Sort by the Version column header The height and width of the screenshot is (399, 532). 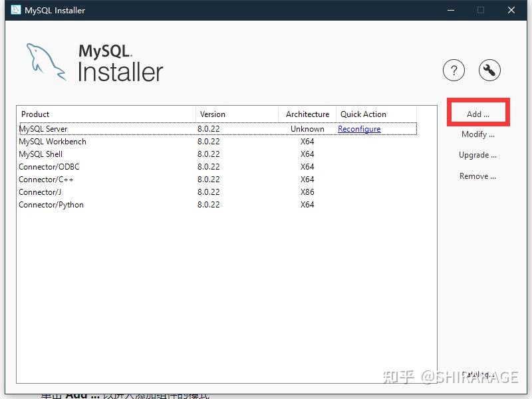[x=212, y=114]
